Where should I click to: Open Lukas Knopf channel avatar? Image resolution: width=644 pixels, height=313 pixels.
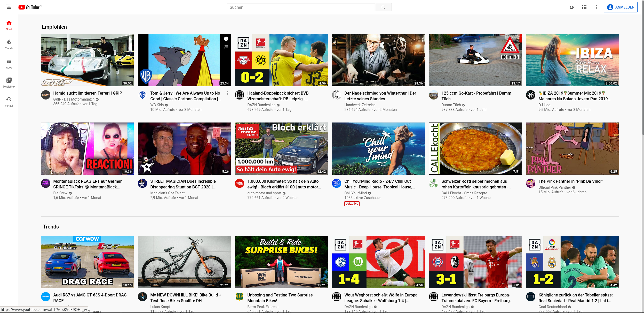(142, 297)
